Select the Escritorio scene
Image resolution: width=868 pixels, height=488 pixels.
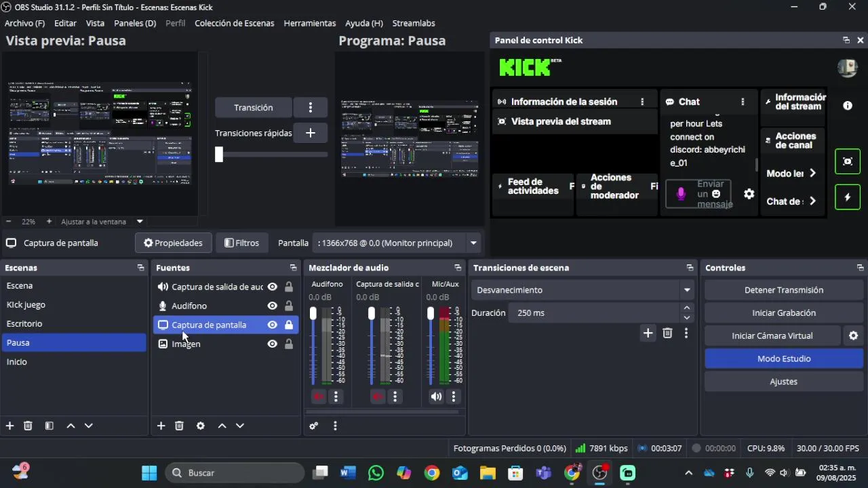pyautogui.click(x=74, y=324)
